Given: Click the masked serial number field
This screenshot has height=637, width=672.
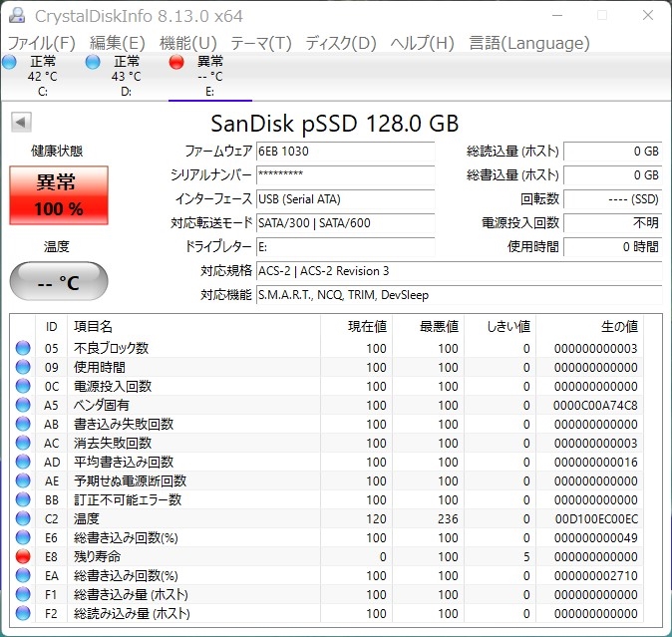Looking at the screenshot, I should 345,175.
